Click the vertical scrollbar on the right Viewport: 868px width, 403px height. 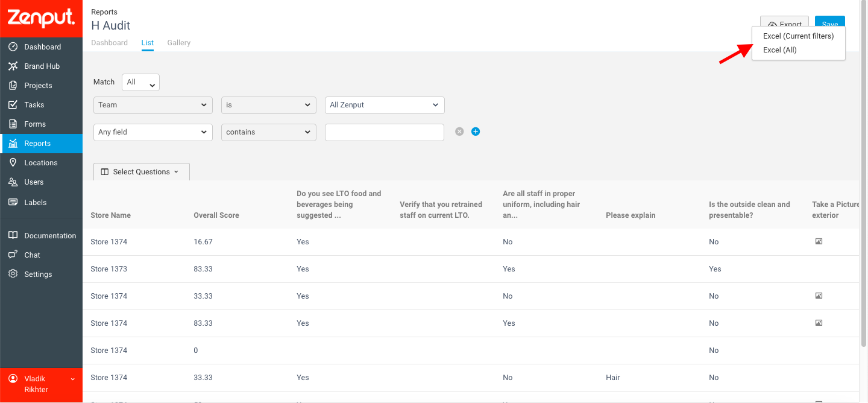point(863,173)
